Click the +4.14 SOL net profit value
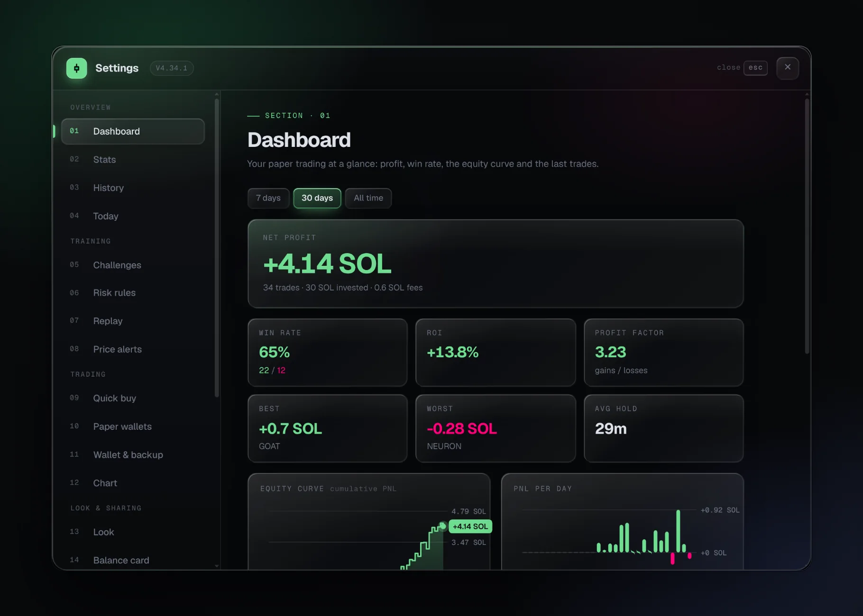 click(327, 263)
